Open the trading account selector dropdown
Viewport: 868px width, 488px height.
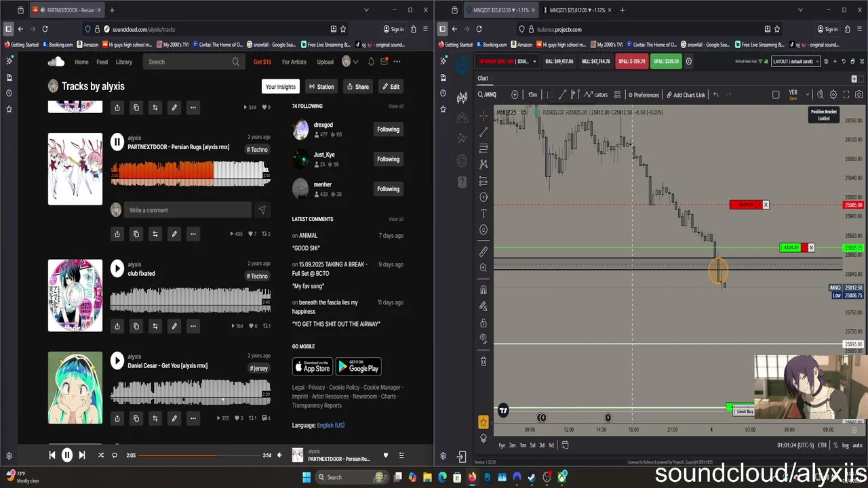(506, 61)
